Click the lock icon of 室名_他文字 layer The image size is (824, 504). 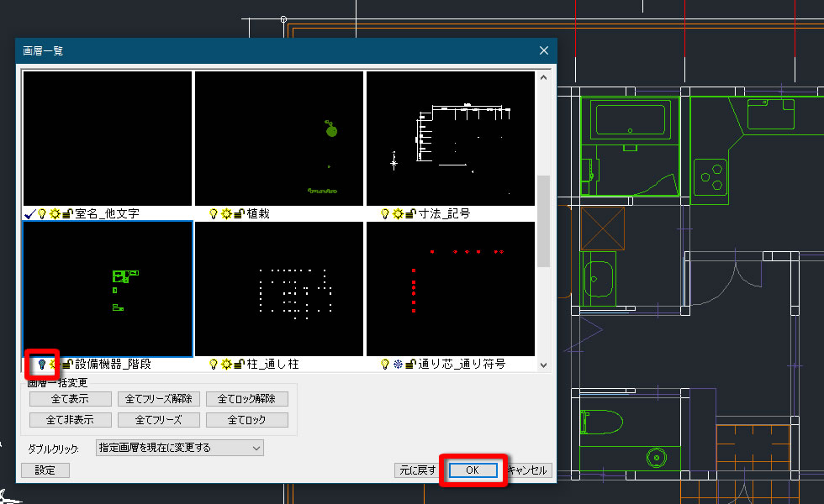click(x=68, y=213)
